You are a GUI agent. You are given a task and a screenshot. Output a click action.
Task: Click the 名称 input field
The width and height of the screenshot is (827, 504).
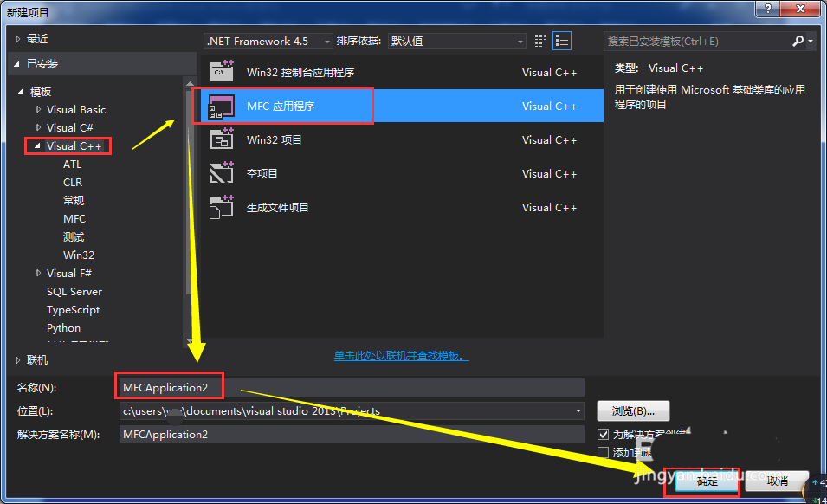tap(352, 387)
